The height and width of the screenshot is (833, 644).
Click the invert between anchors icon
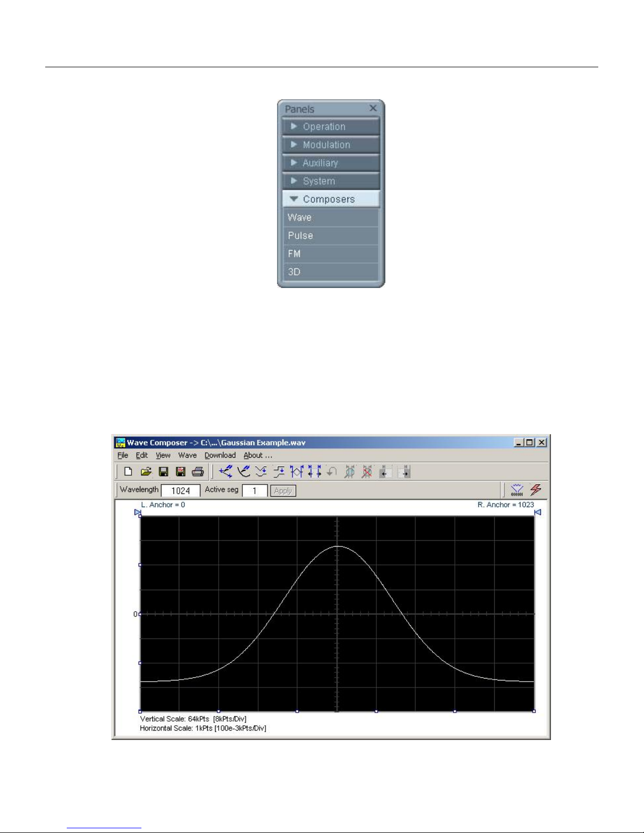pos(297,471)
